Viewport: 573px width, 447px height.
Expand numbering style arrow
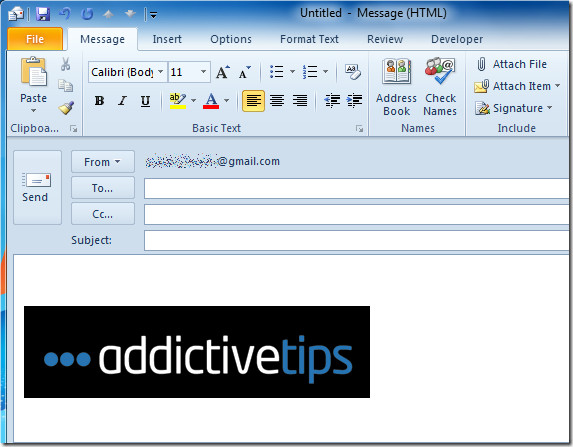coord(325,72)
